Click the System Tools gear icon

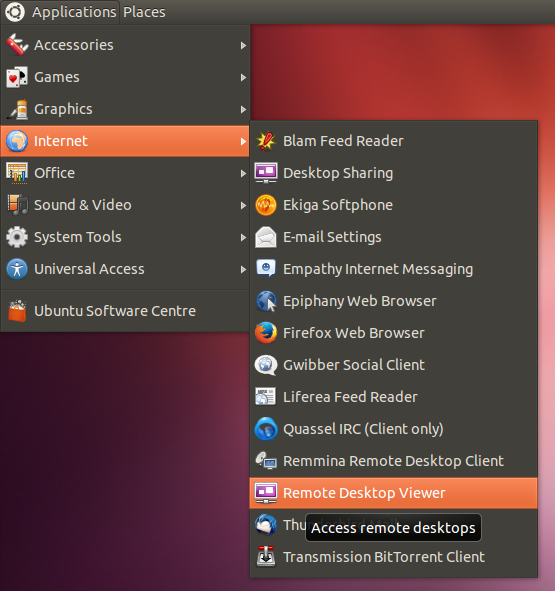17,237
